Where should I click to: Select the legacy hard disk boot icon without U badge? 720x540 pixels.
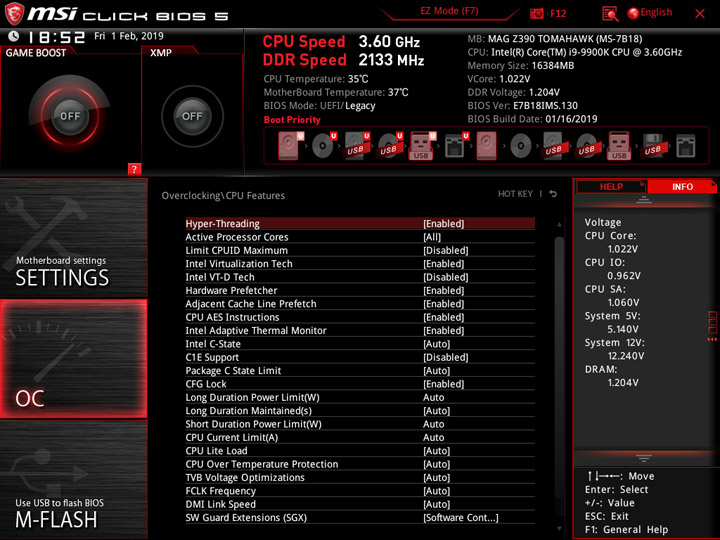pyautogui.click(x=486, y=146)
